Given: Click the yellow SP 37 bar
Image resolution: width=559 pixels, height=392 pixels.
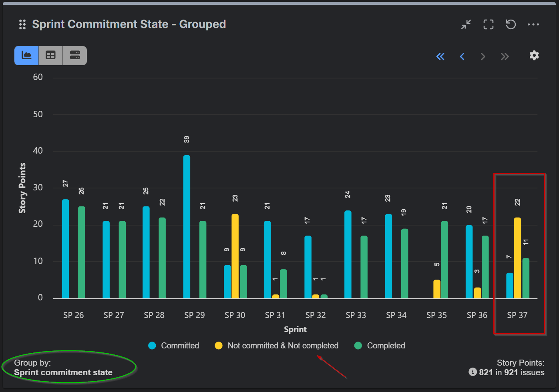Looking at the screenshot, I should 517,258.
